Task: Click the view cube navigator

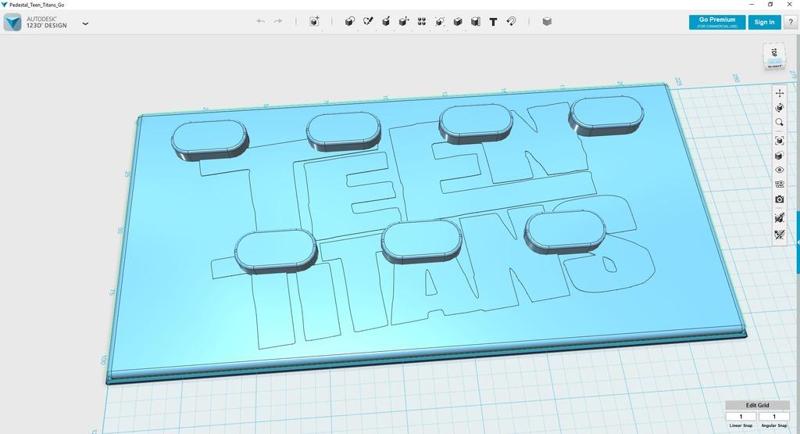Action: pyautogui.click(x=774, y=56)
